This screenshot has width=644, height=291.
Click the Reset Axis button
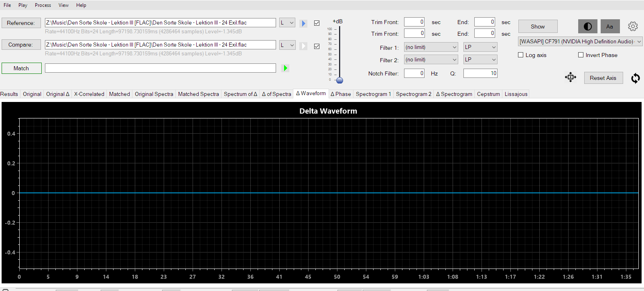tap(603, 78)
